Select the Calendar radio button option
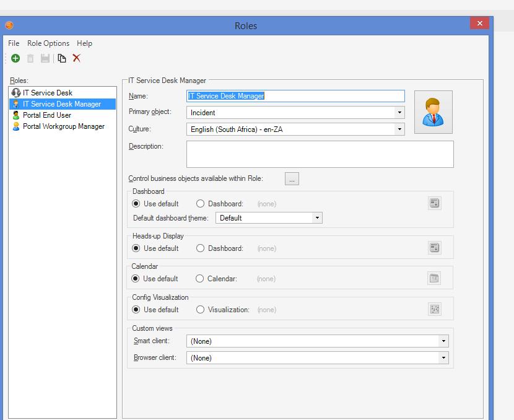 pos(200,279)
